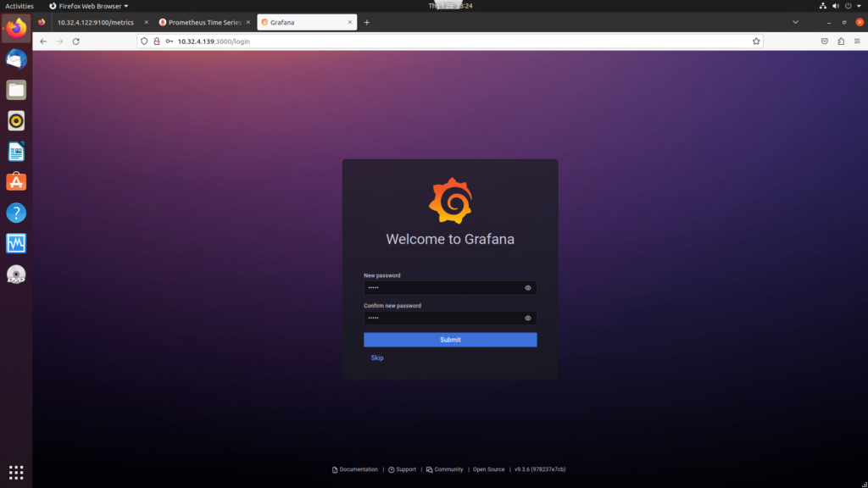868x488 pixels.
Task: Click the saved-password key icon in address bar
Action: (x=170, y=42)
